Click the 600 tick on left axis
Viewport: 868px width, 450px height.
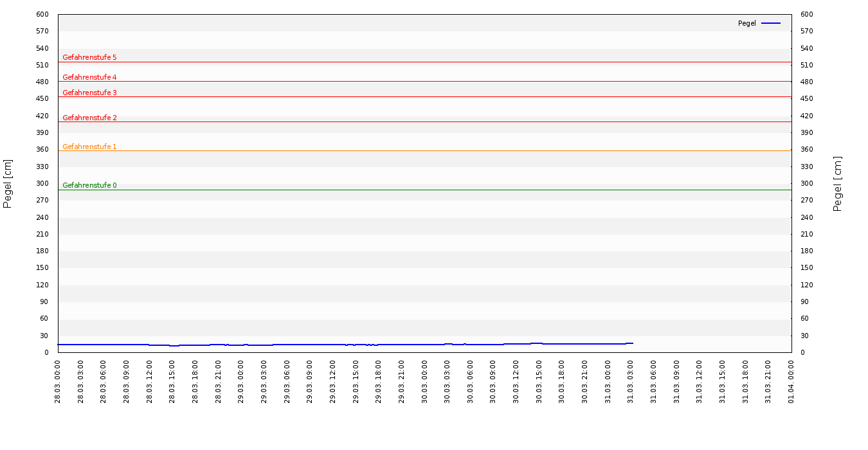click(x=42, y=14)
